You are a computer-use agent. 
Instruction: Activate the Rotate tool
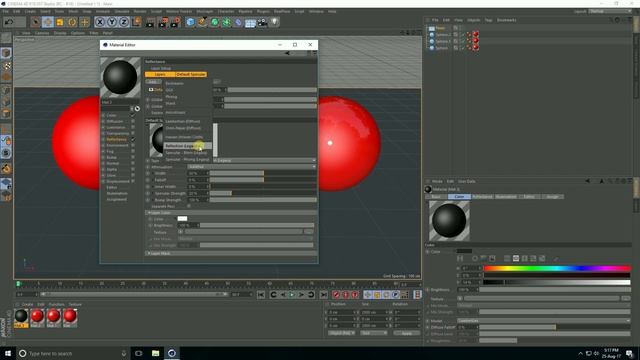tap(72, 22)
